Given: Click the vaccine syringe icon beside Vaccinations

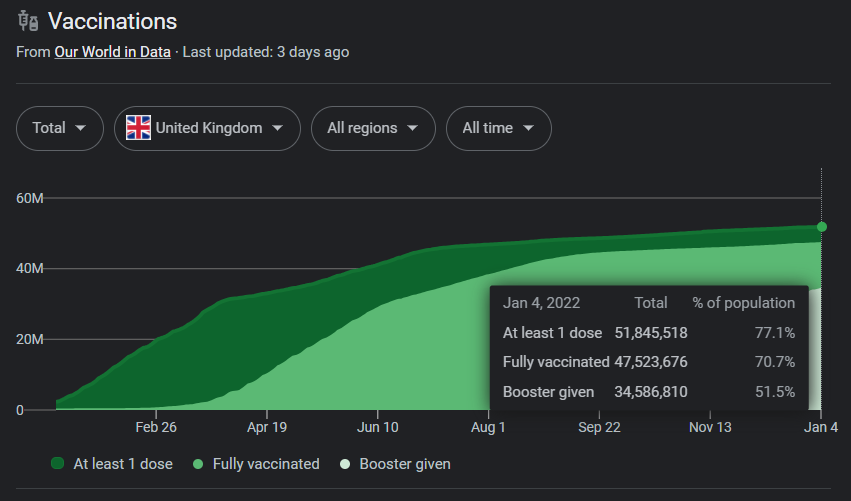Looking at the screenshot, I should coord(28,21).
